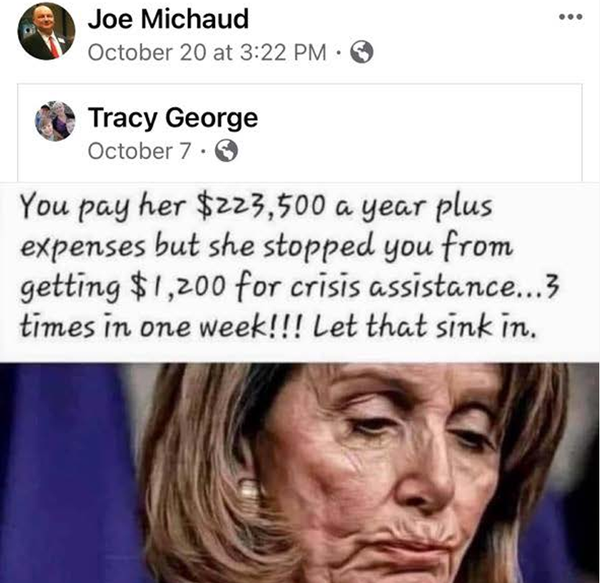Click the "Let that sink in." text line
Viewport: 600px width, 583px height.
[x=423, y=326]
